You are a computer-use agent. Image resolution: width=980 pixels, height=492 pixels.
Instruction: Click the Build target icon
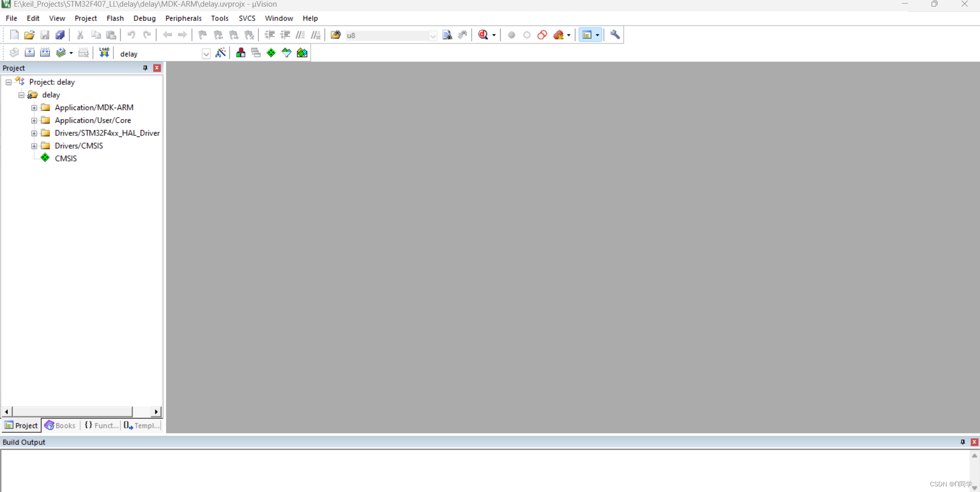pos(30,53)
